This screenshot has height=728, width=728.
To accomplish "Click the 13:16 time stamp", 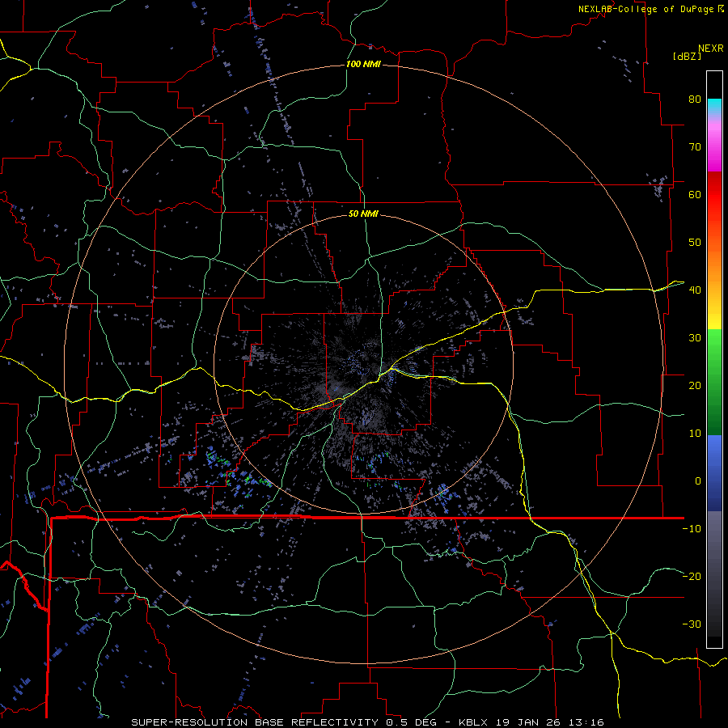I will [587, 722].
